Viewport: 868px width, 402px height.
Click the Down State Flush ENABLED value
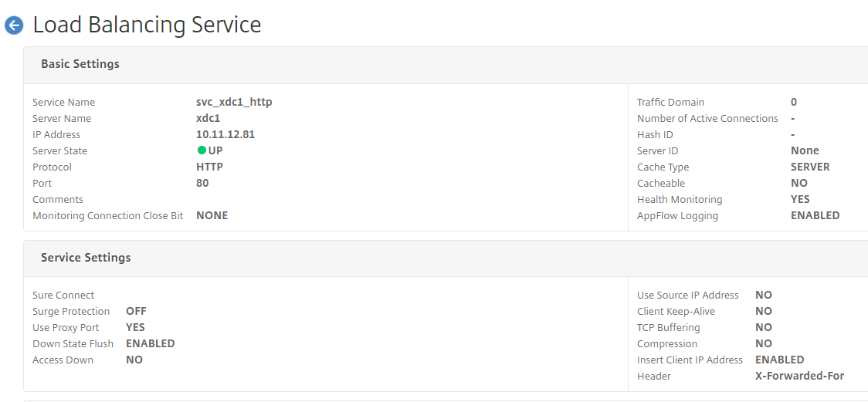(151, 343)
